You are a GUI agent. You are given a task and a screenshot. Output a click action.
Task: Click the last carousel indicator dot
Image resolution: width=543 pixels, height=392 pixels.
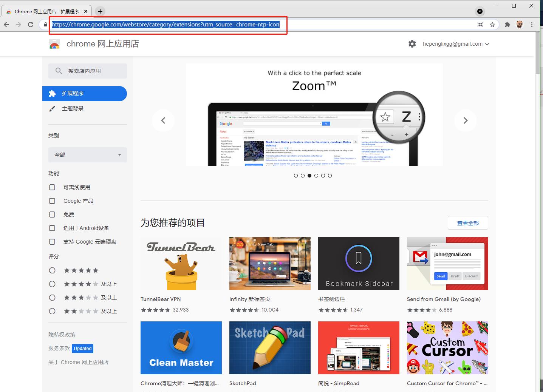click(330, 176)
